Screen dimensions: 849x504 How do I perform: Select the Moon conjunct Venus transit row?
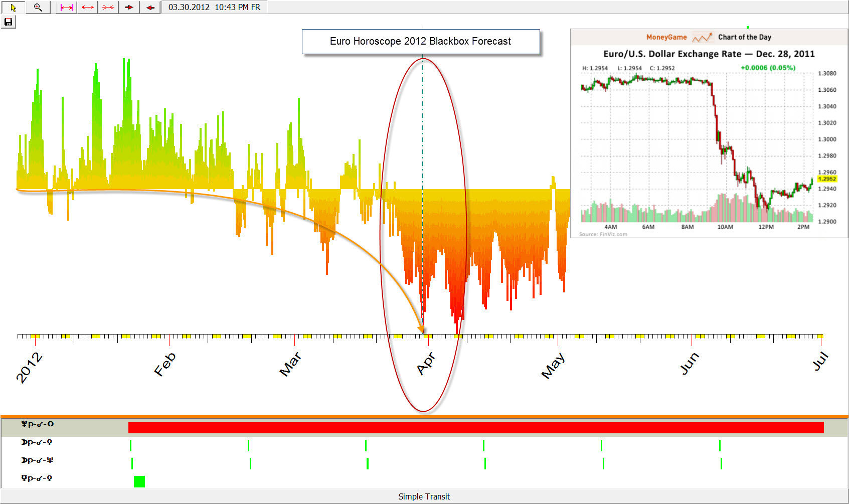click(x=37, y=442)
